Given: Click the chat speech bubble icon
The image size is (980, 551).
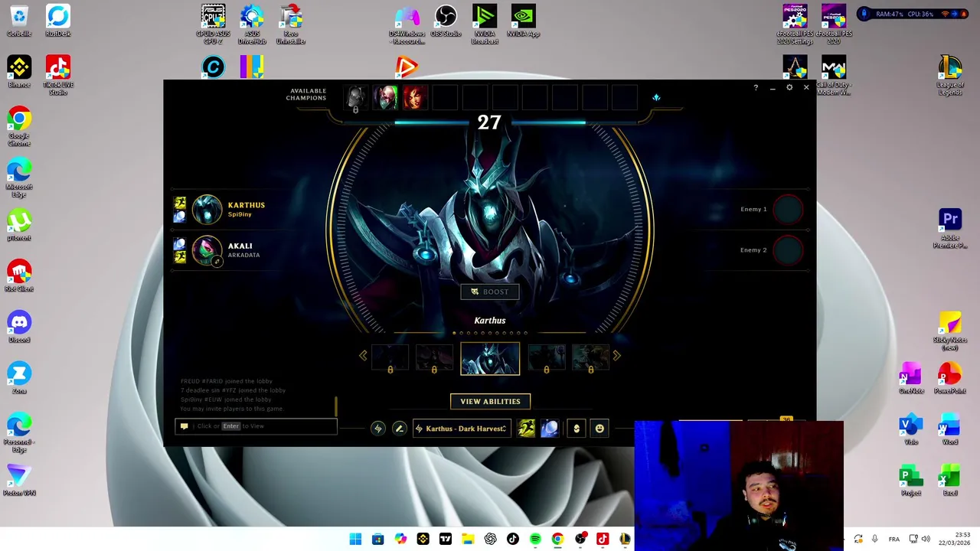Looking at the screenshot, I should click(184, 426).
